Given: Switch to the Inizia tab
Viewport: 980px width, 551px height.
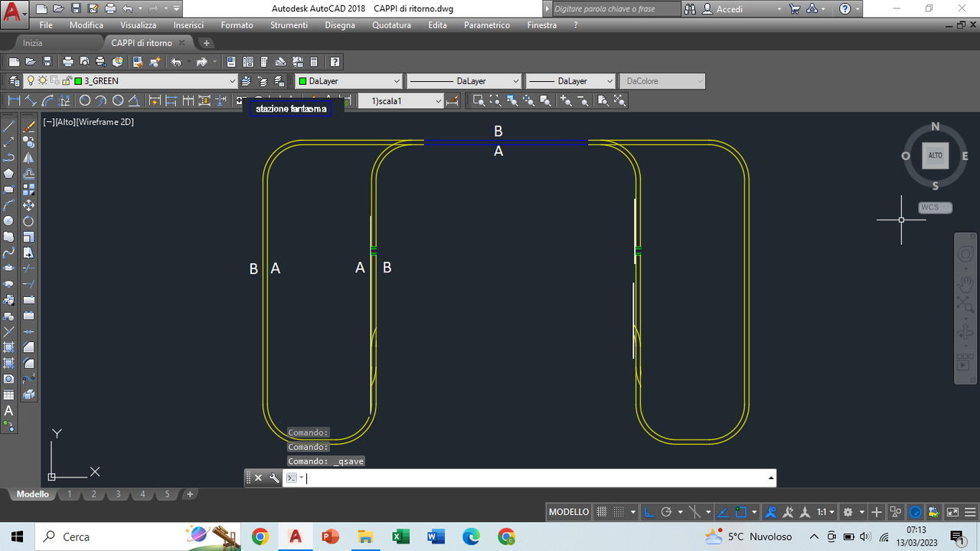Looking at the screenshot, I should pos(32,43).
